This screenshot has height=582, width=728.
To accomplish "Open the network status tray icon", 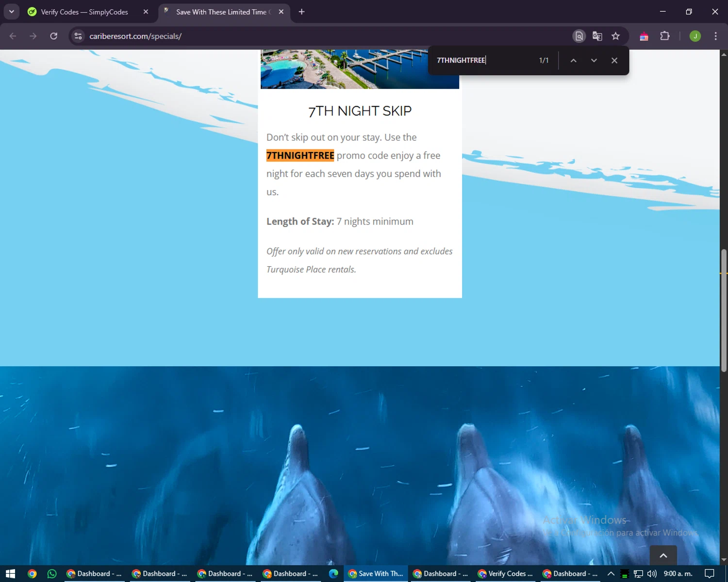I will 638,573.
